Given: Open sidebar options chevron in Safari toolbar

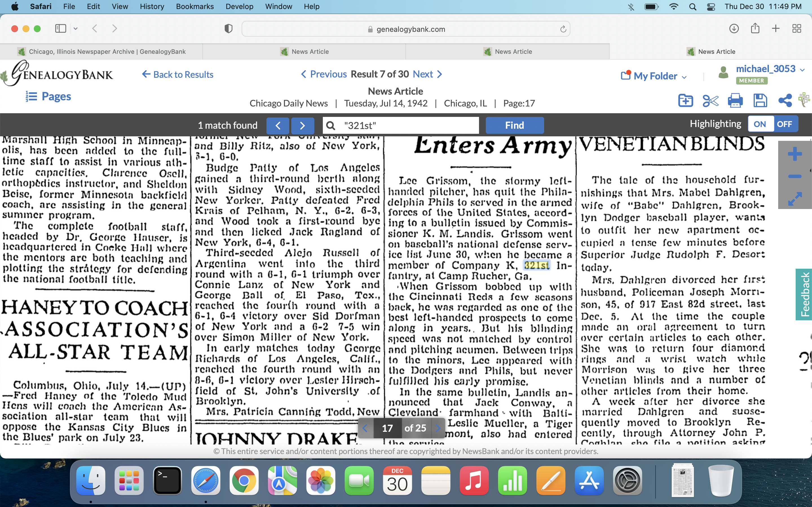Looking at the screenshot, I should click(76, 28).
